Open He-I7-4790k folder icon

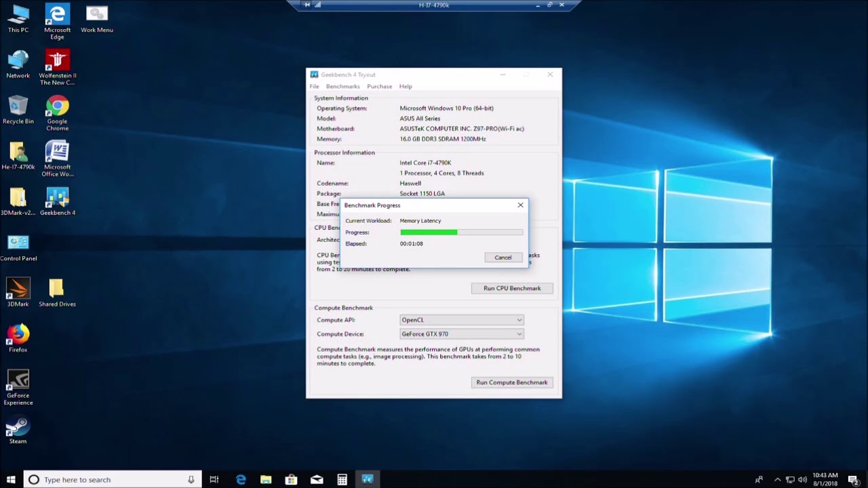[18, 156]
